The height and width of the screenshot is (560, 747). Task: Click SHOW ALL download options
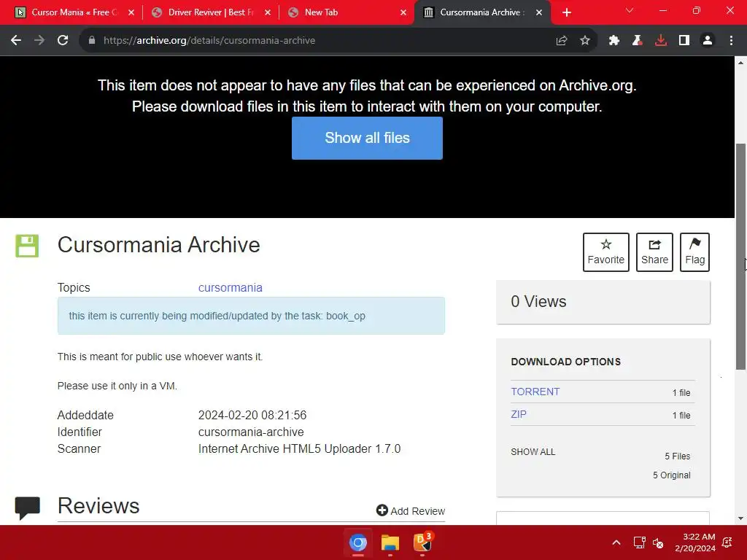click(x=533, y=452)
